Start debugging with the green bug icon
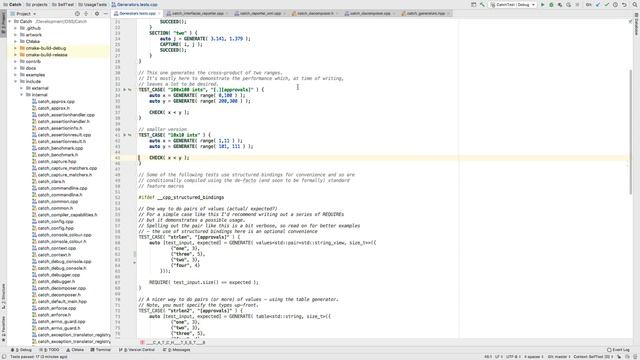Screen dimensions: 640x360 (551, 4)
